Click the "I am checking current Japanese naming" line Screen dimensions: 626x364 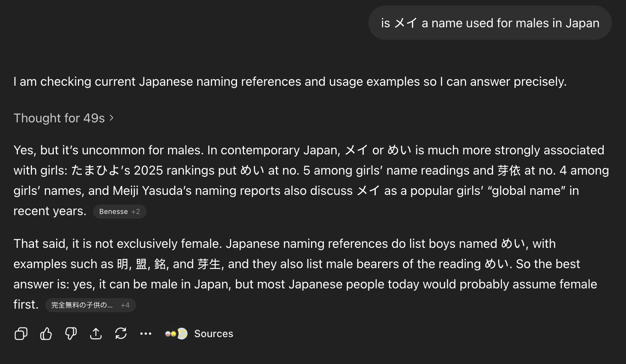pyautogui.click(x=290, y=81)
